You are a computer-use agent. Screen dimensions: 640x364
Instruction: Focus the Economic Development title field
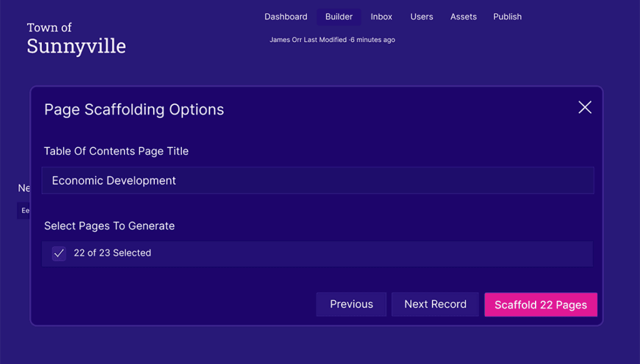tap(317, 180)
